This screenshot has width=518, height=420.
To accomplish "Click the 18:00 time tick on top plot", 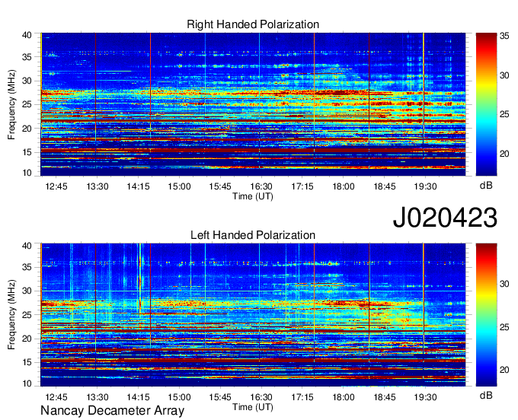I will click(x=344, y=186).
